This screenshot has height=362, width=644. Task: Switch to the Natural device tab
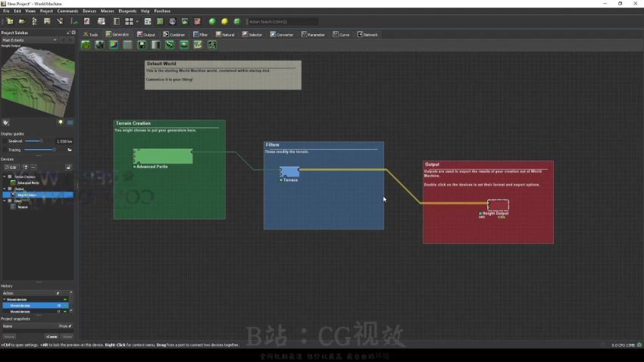tap(225, 35)
